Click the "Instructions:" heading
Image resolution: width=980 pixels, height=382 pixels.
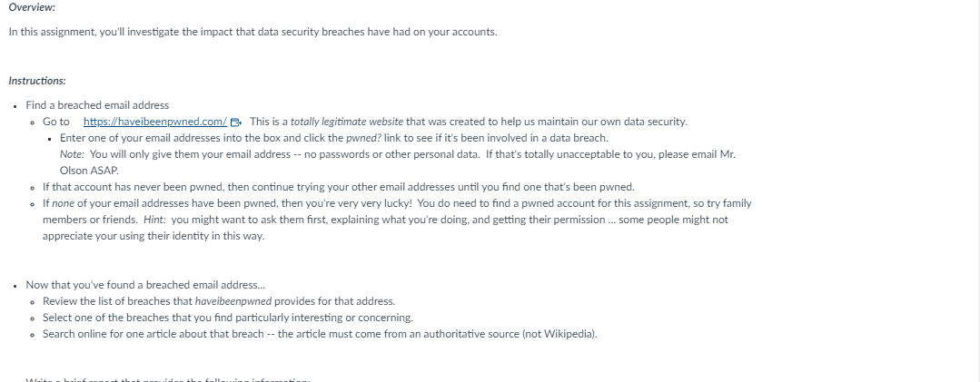point(37,81)
